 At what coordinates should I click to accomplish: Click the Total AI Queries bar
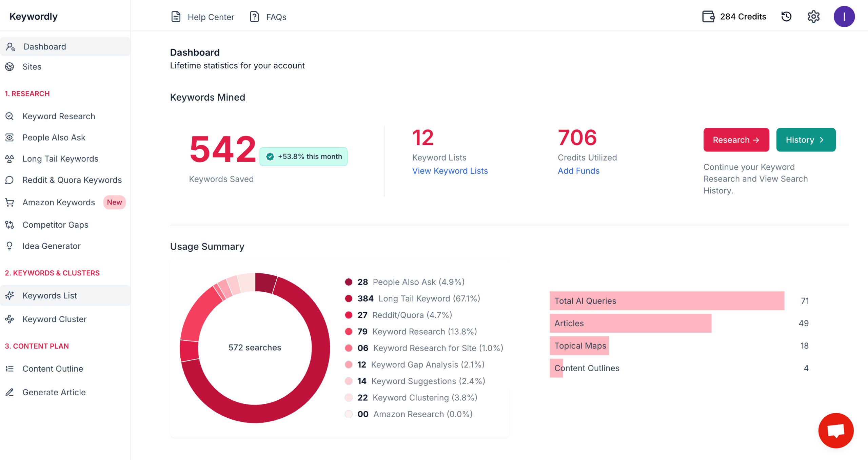click(667, 301)
